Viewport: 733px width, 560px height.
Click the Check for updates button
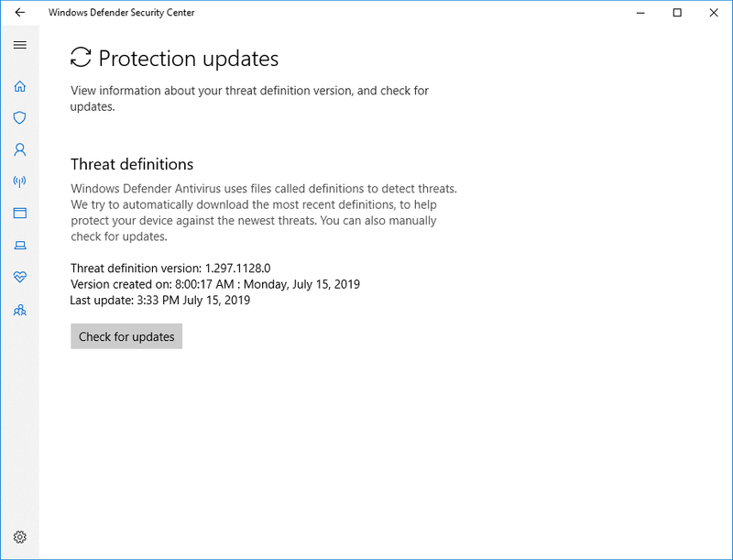(x=126, y=336)
